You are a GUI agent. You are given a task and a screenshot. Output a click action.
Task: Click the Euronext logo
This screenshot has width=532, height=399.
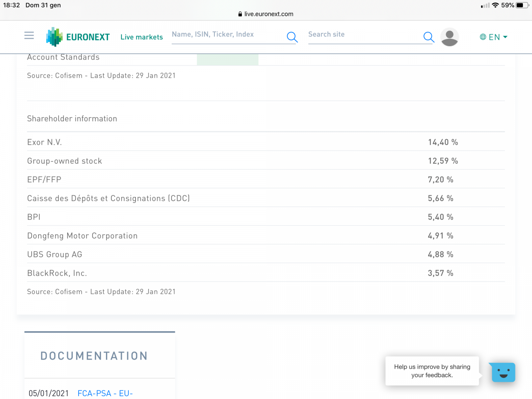click(x=78, y=37)
